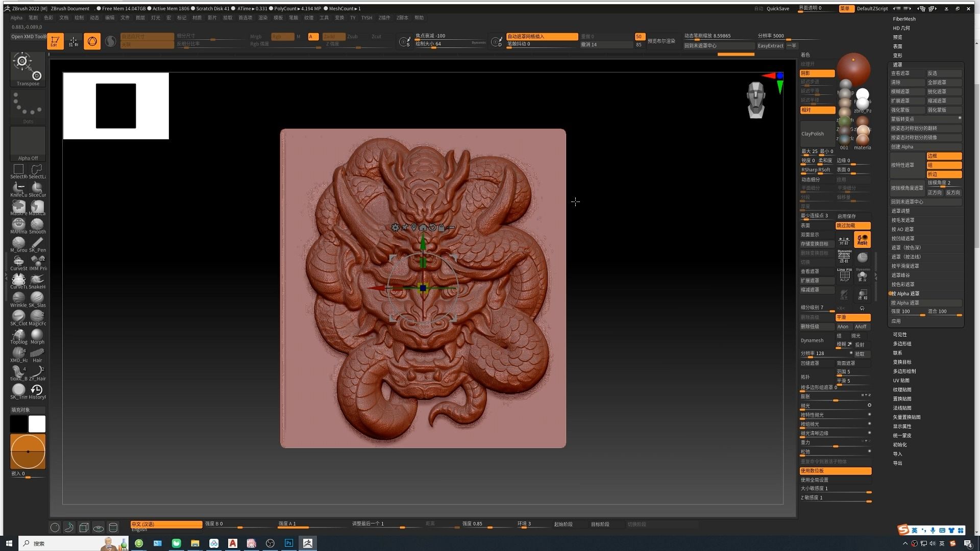Click the PolyF Line Fill icon

coord(844,275)
